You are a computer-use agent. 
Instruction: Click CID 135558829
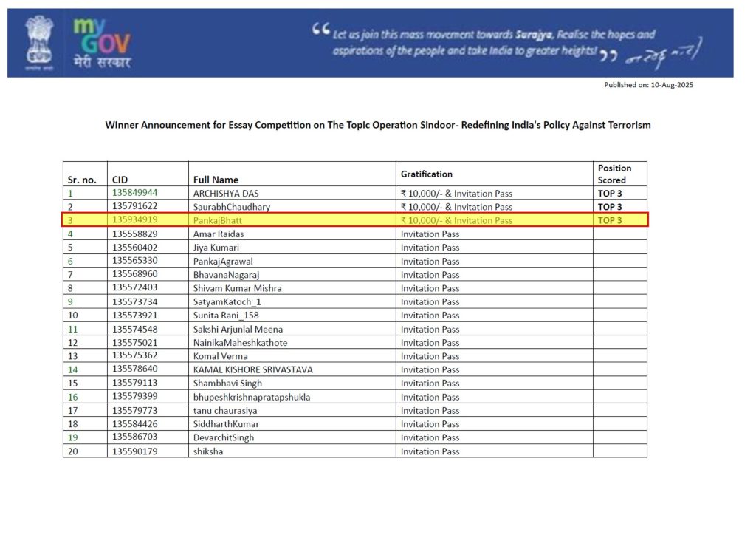click(135, 234)
